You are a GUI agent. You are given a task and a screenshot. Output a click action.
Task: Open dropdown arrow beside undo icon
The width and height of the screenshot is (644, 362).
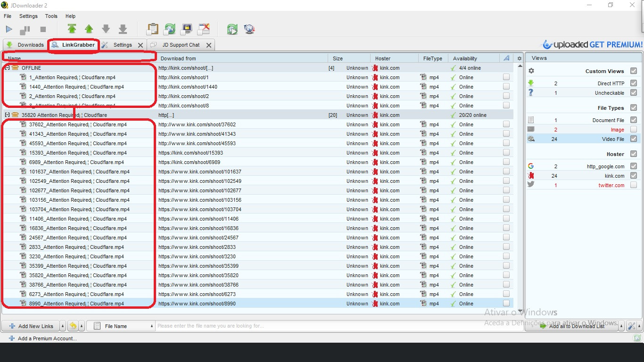tap(82, 326)
